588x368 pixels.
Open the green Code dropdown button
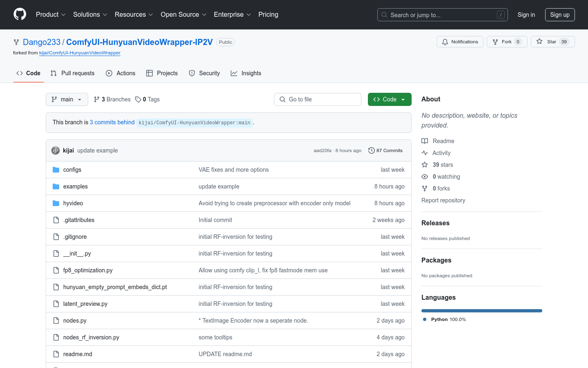tap(390, 99)
